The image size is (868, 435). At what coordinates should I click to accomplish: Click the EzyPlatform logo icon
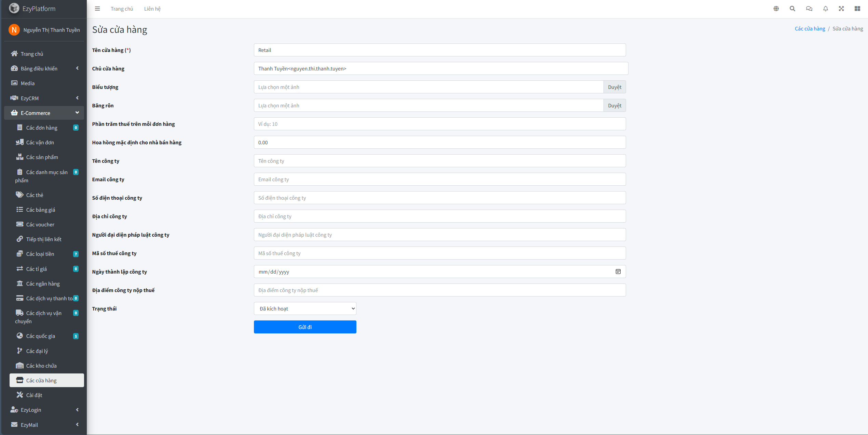point(14,8)
